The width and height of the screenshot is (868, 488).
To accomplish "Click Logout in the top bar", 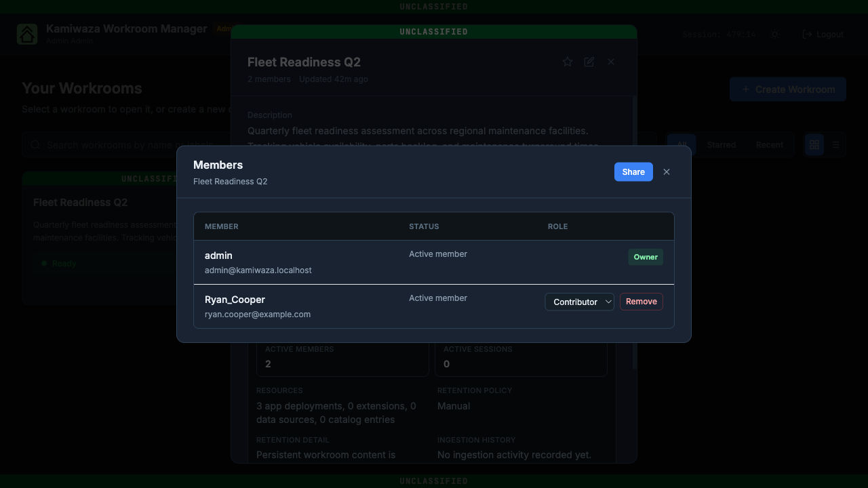I will [823, 35].
